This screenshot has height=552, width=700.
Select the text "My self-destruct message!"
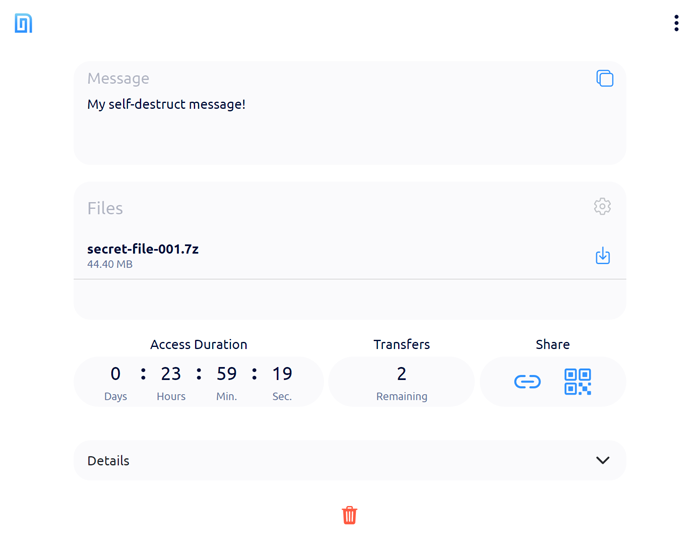pyautogui.click(x=166, y=105)
